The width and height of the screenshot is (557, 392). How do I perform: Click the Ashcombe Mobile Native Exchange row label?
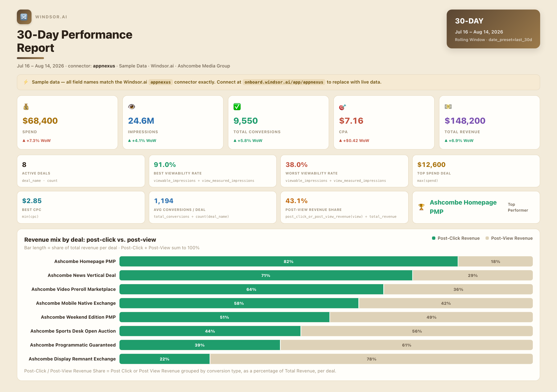76,303
